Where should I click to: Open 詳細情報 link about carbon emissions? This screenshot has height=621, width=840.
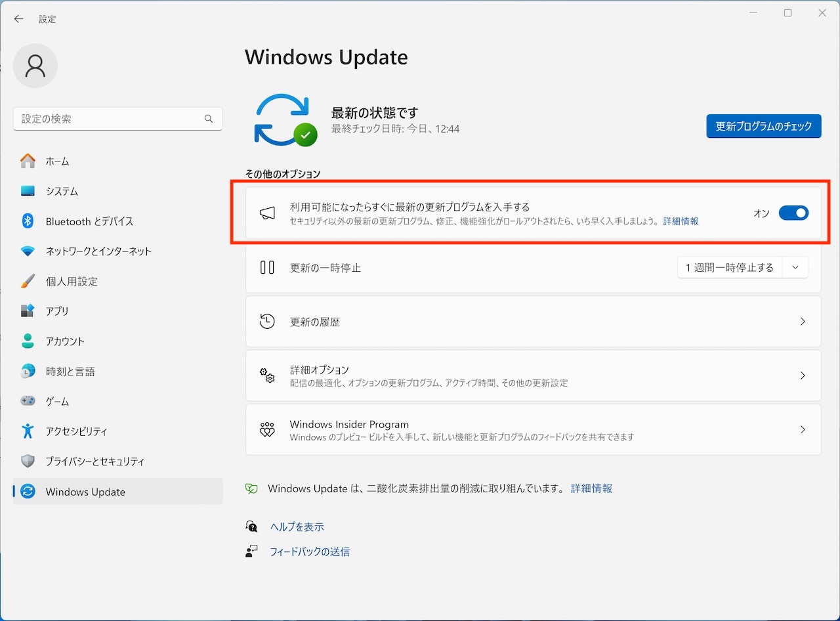[592, 488]
